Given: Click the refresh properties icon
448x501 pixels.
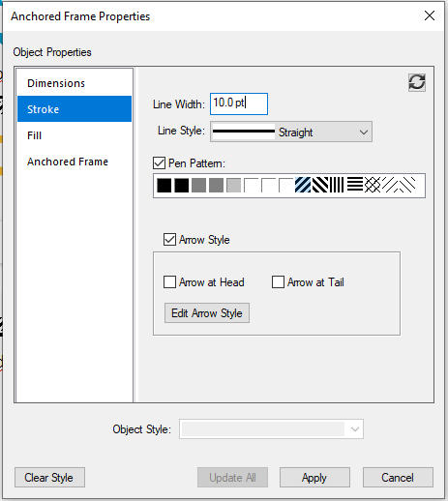Looking at the screenshot, I should coord(417,82).
